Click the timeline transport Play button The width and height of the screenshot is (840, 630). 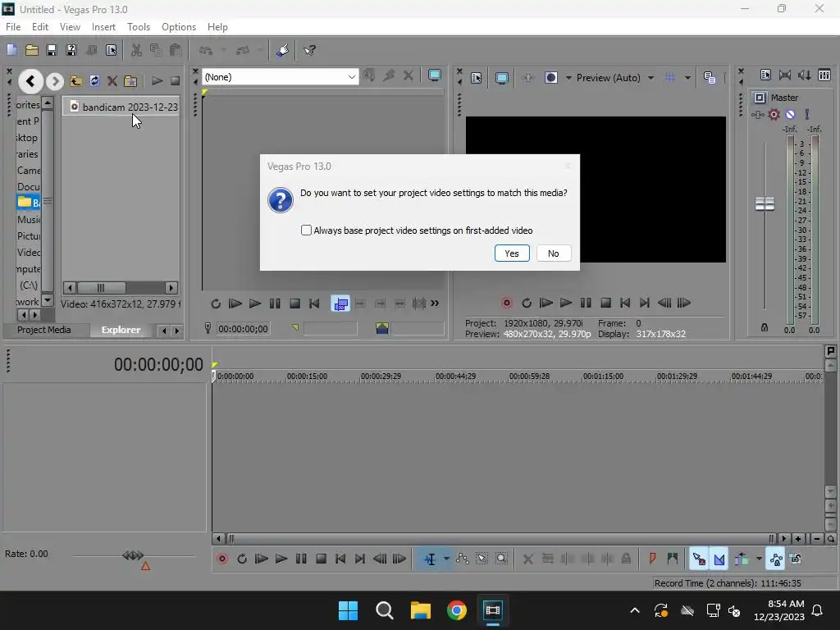(x=281, y=559)
